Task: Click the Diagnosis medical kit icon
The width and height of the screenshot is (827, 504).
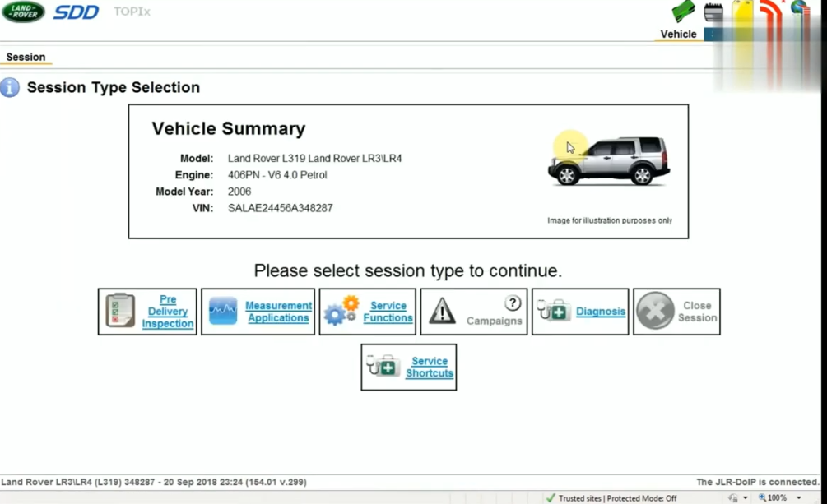Action: 554,310
